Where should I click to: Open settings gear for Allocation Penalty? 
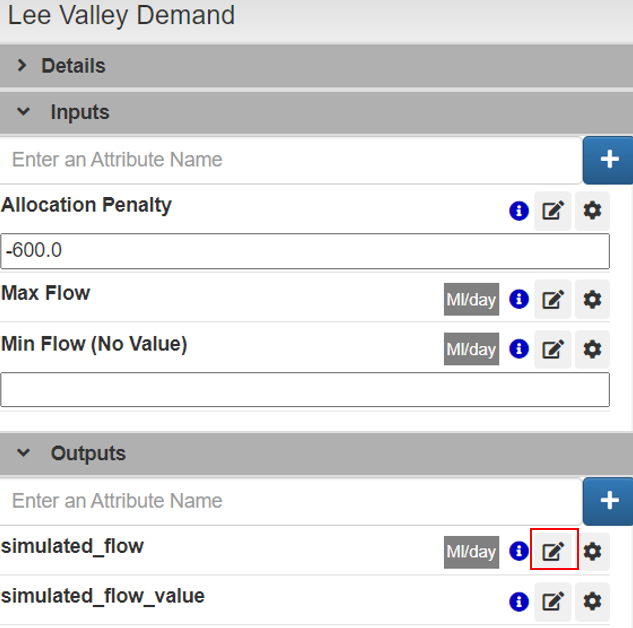592,211
